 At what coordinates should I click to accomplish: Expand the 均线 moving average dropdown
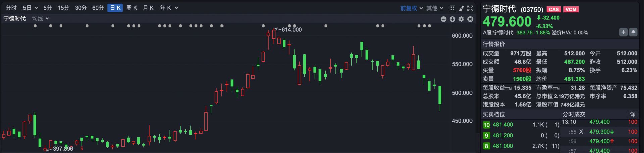point(40,19)
